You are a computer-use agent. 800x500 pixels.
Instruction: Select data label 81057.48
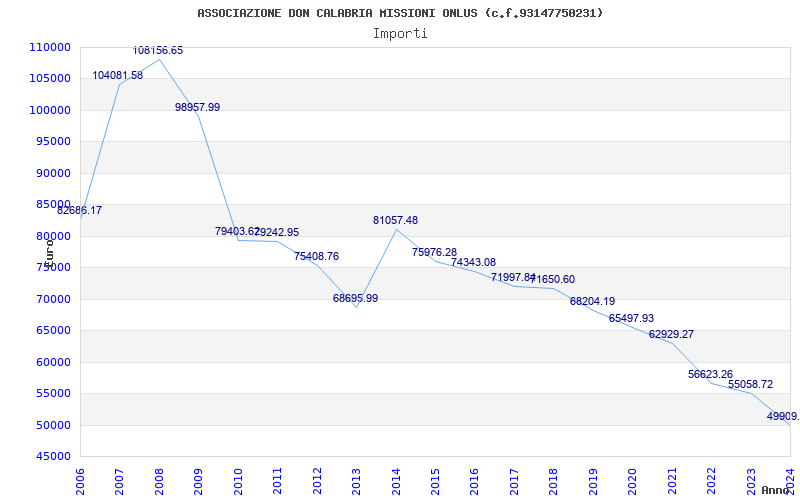[x=395, y=220]
